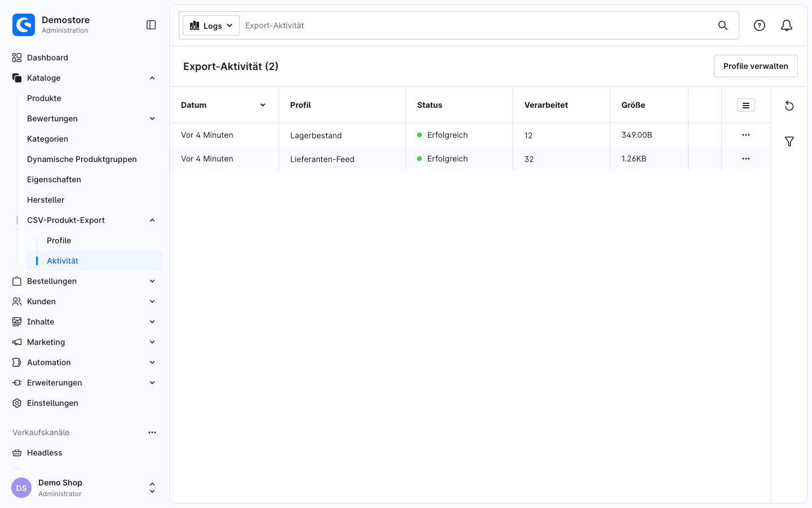Open the Logs search type dropdown

click(211, 25)
